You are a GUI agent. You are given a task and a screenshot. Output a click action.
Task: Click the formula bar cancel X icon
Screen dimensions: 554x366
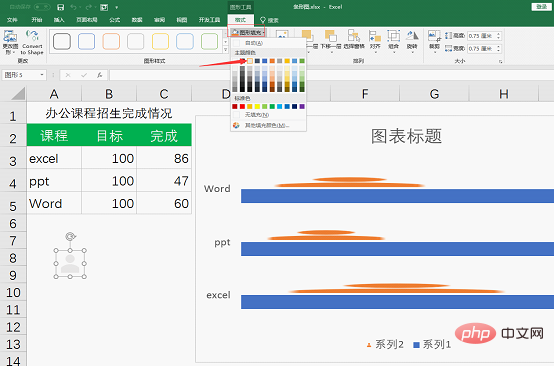(x=68, y=75)
